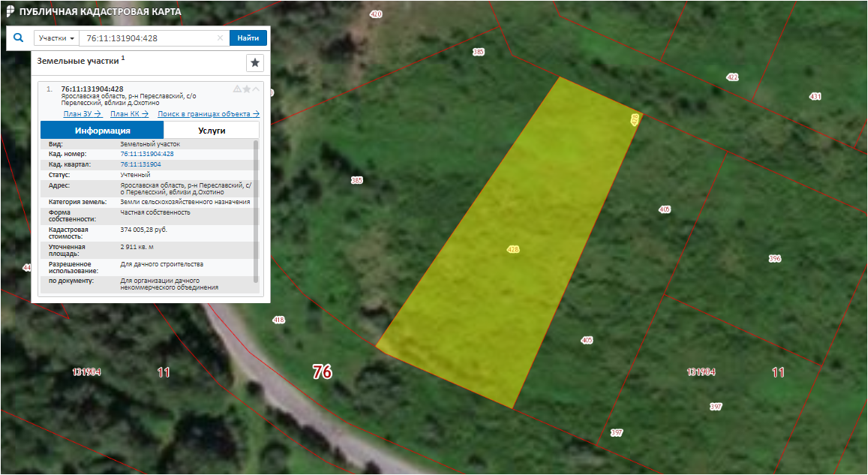Click the parcel label 422 on the map
Screen dimensions: 868x475
tap(732, 77)
